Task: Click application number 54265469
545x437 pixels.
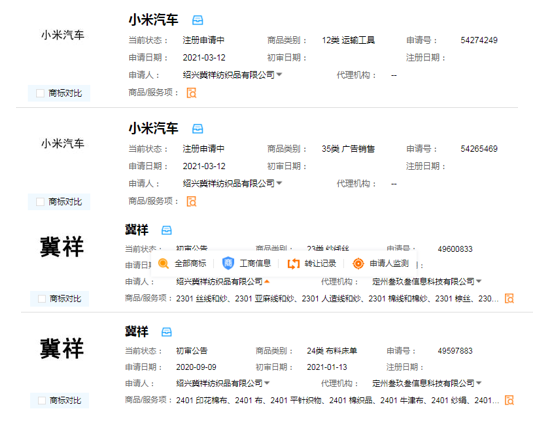Action: click(479, 149)
